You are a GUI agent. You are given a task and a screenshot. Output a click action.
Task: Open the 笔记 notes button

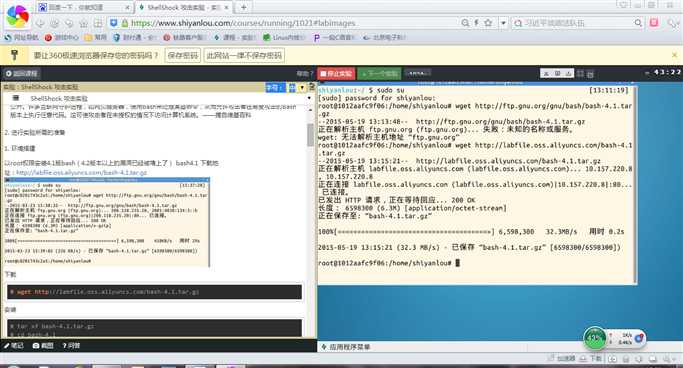[x=14, y=345]
